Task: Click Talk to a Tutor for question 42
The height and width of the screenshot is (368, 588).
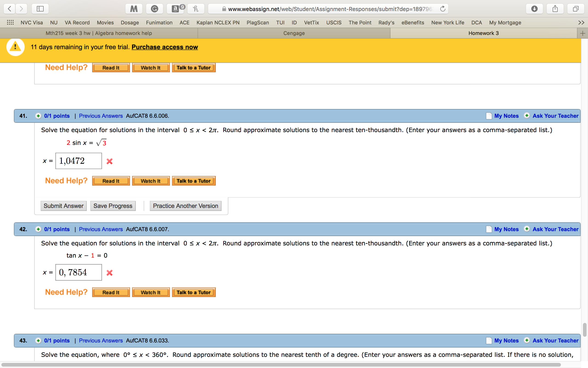Action: (x=194, y=292)
